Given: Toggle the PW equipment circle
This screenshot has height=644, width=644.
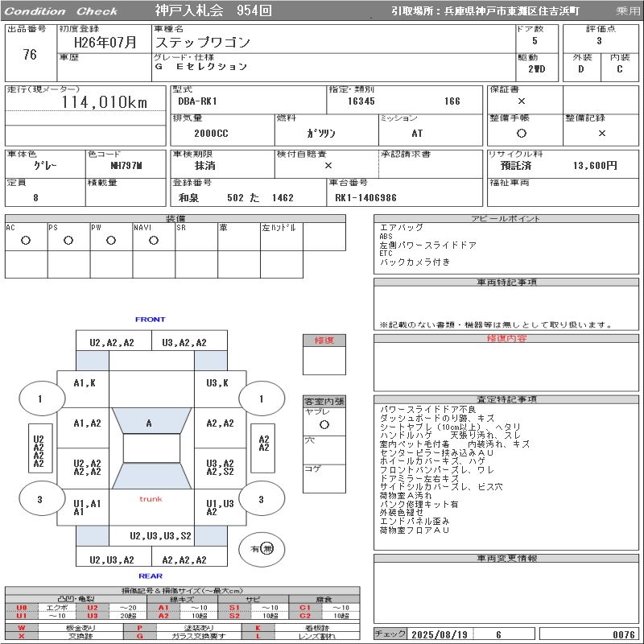Looking at the screenshot, I should tap(111, 241).
